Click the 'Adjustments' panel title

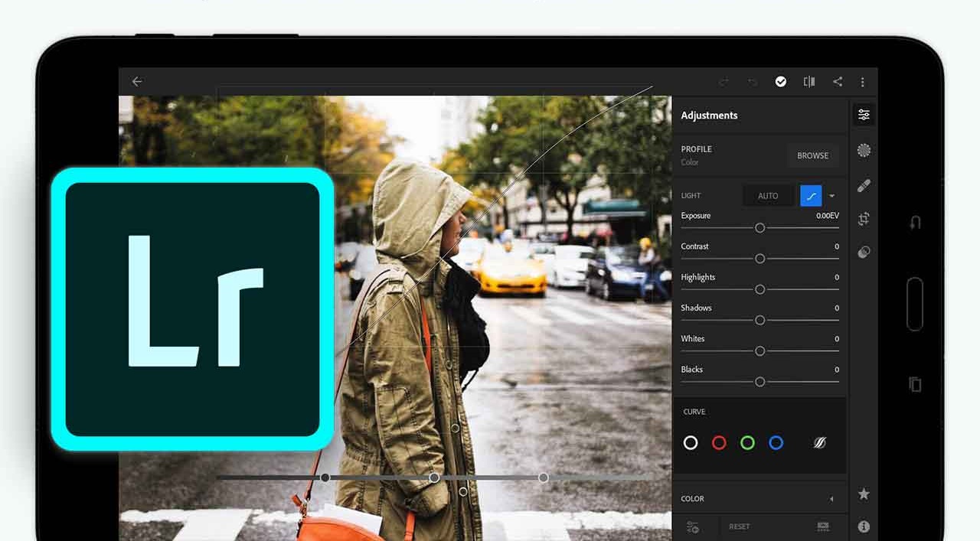click(709, 116)
